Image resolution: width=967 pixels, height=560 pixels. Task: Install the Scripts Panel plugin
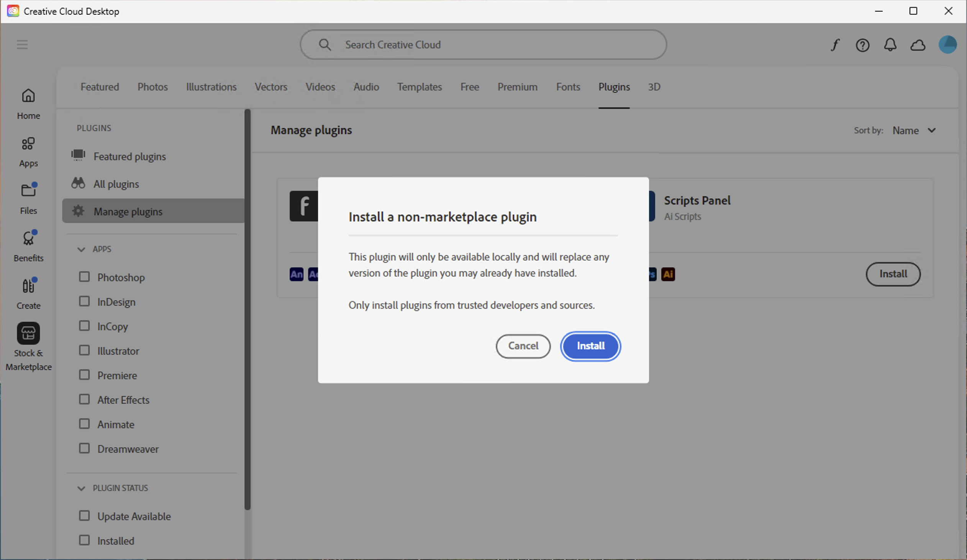click(893, 274)
